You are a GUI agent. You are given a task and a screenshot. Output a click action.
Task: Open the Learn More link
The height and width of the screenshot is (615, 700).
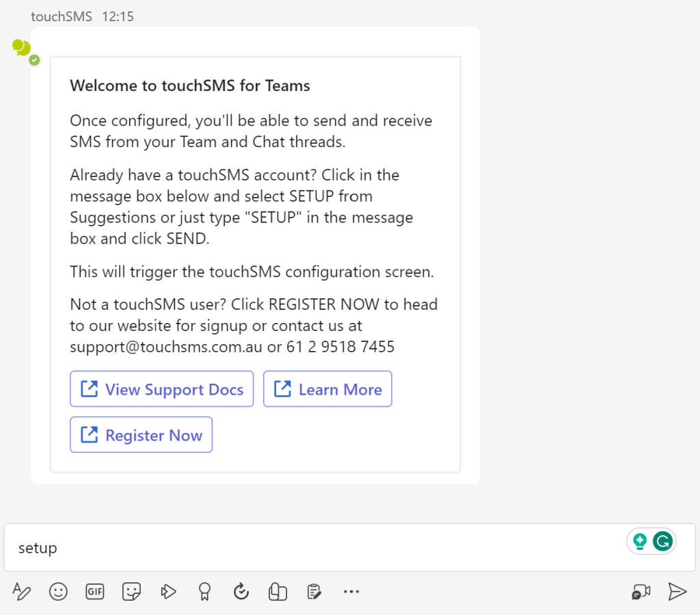pyautogui.click(x=327, y=389)
